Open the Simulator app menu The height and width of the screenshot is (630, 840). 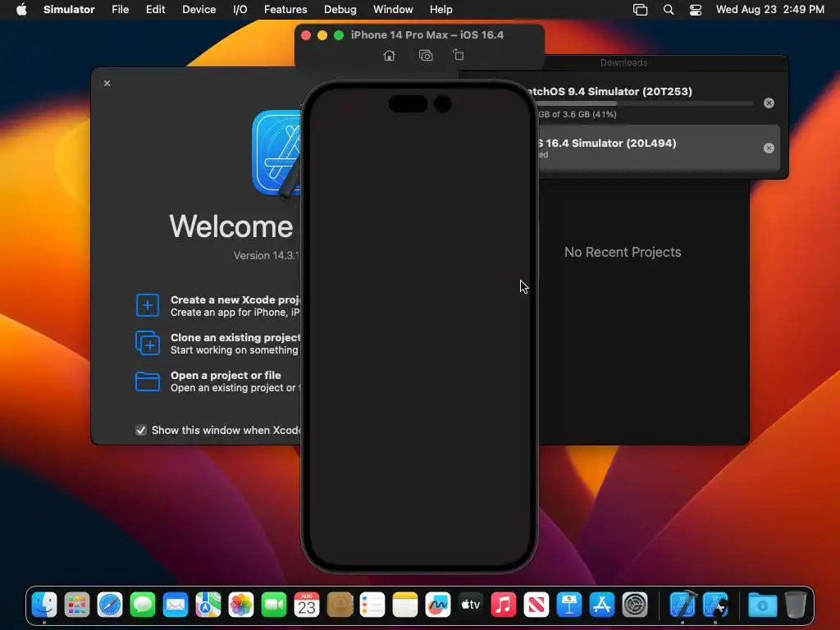click(x=69, y=10)
